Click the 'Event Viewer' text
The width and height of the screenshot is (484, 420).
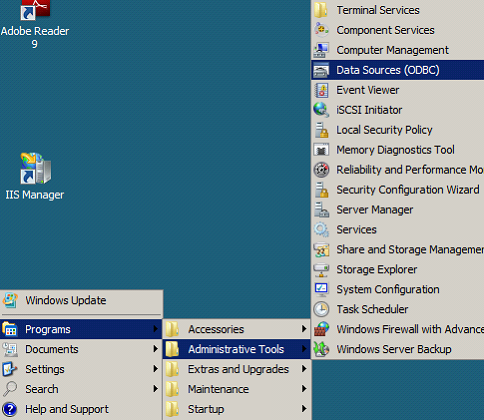pos(368,90)
